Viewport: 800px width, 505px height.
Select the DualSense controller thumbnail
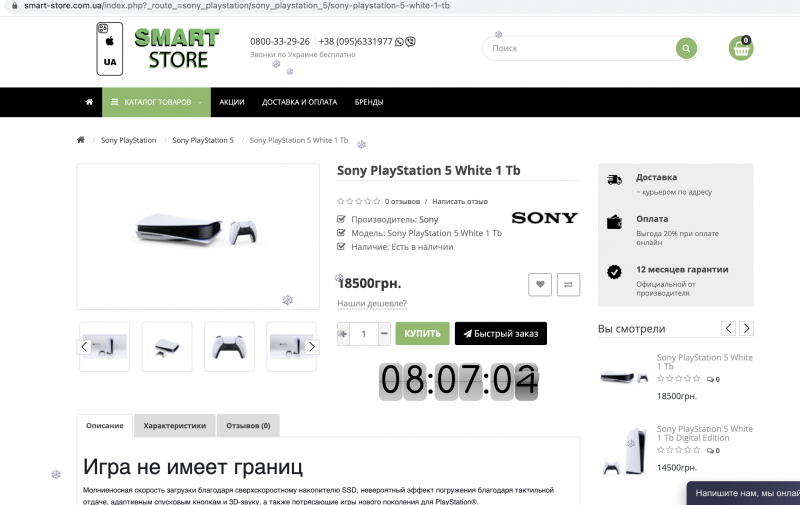tap(229, 347)
